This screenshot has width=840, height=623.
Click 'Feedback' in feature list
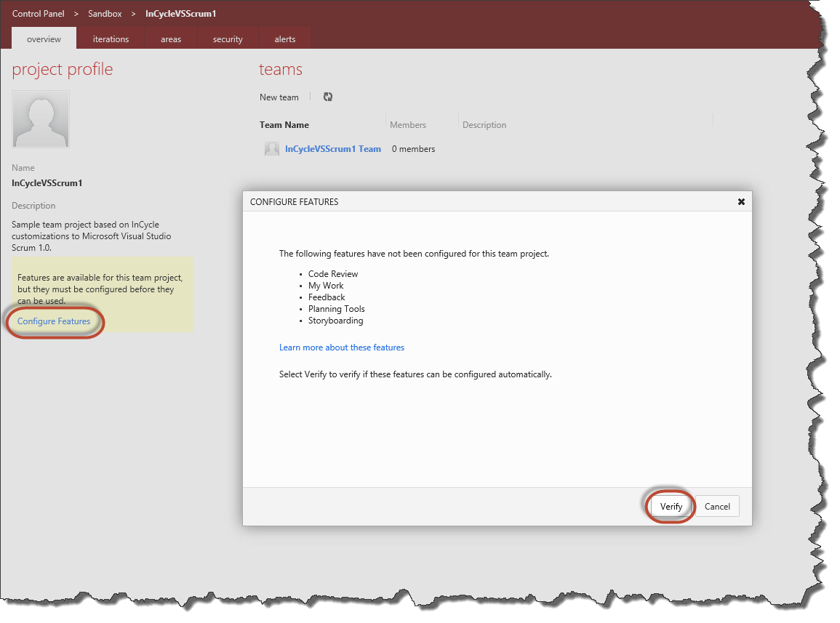pyautogui.click(x=327, y=297)
